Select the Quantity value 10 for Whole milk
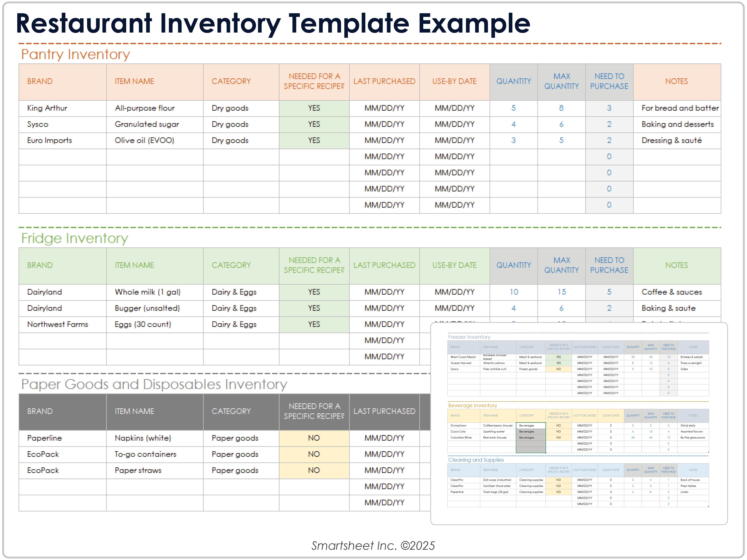 coord(513,292)
